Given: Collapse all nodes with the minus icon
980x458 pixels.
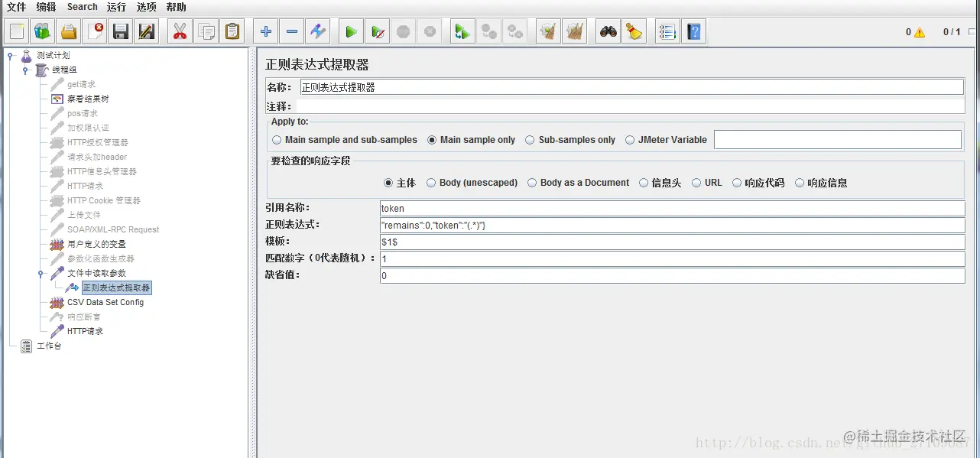Looking at the screenshot, I should click(292, 31).
